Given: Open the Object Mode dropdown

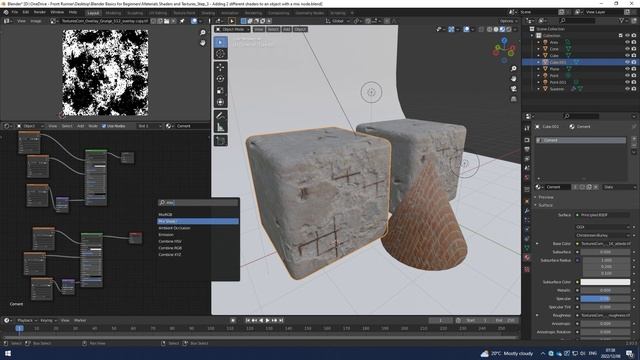Looking at the screenshot, I should (233, 29).
